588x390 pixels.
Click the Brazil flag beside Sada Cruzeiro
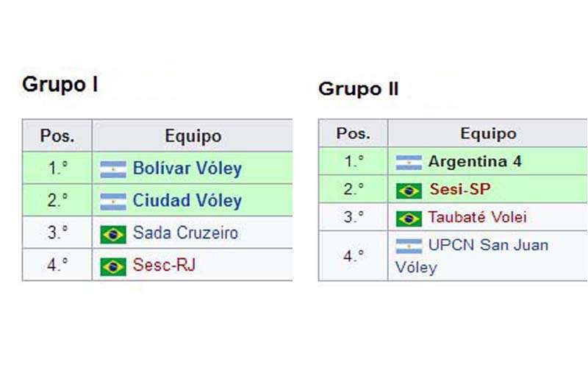113,234
